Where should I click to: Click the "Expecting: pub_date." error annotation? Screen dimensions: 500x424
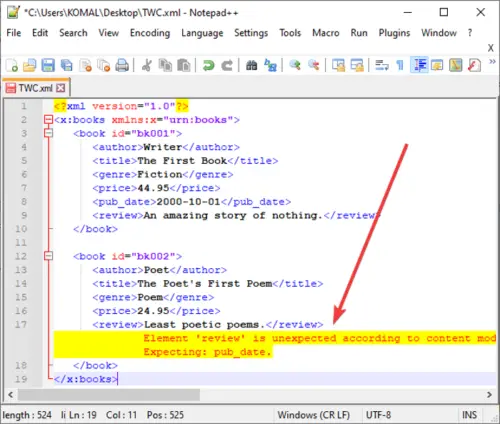(207, 352)
